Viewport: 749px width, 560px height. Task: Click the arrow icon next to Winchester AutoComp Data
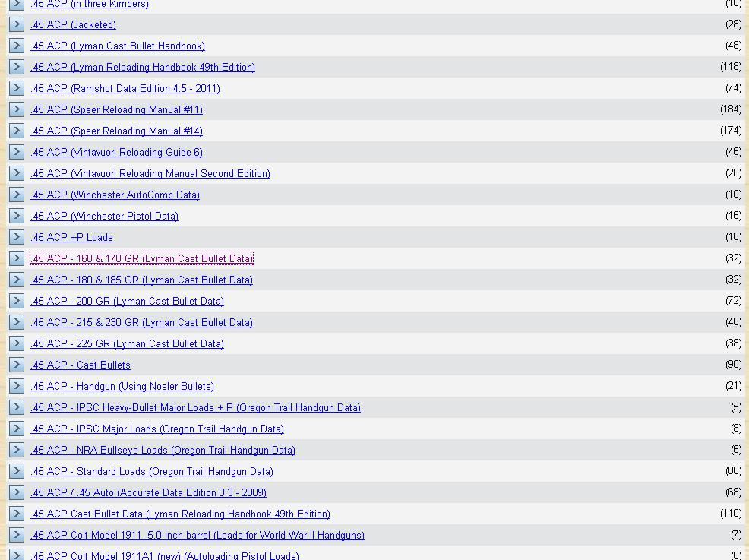[x=16, y=195]
